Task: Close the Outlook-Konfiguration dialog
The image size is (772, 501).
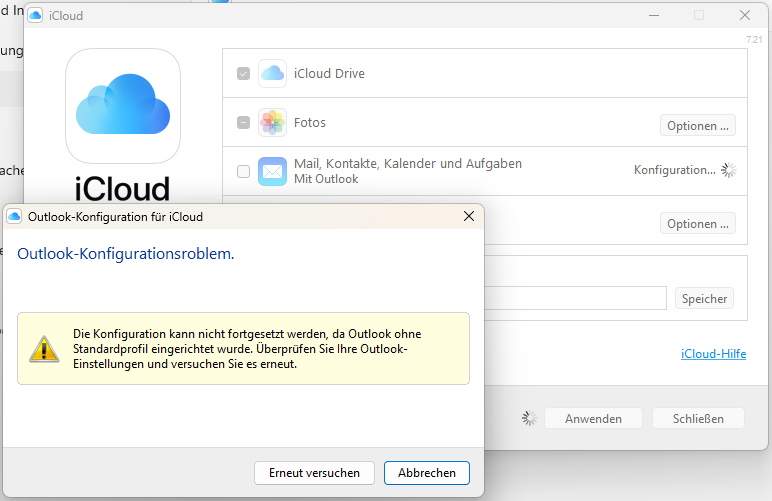Action: click(x=469, y=216)
